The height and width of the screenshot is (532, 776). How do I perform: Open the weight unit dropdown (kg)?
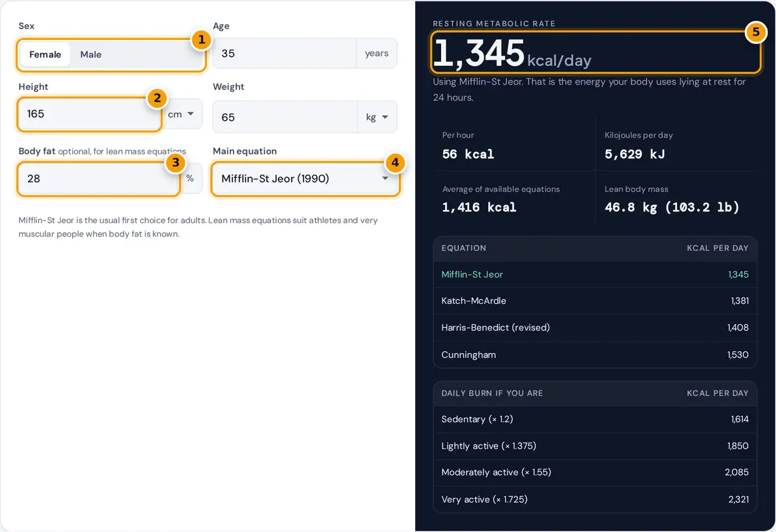[378, 117]
